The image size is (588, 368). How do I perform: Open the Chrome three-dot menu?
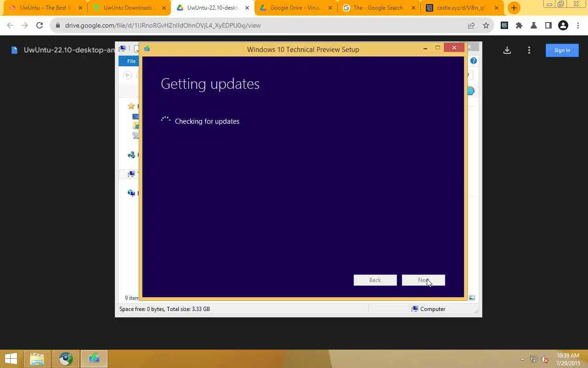click(x=578, y=25)
